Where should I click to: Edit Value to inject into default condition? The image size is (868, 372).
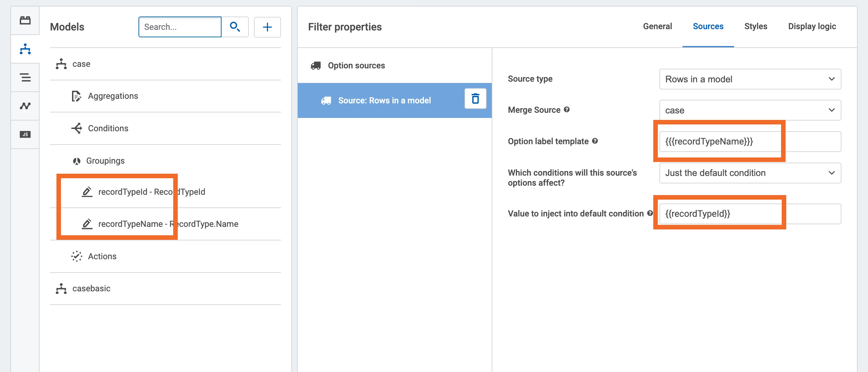click(750, 214)
